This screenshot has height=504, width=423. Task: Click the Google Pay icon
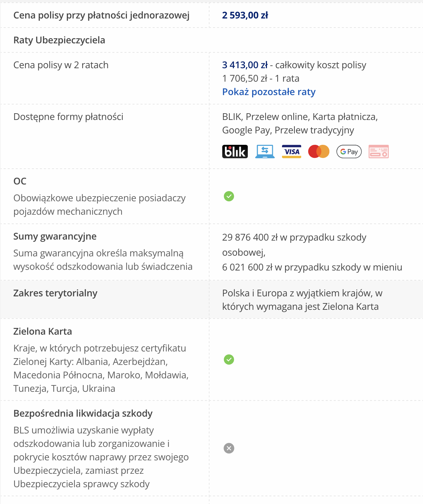pyautogui.click(x=349, y=152)
